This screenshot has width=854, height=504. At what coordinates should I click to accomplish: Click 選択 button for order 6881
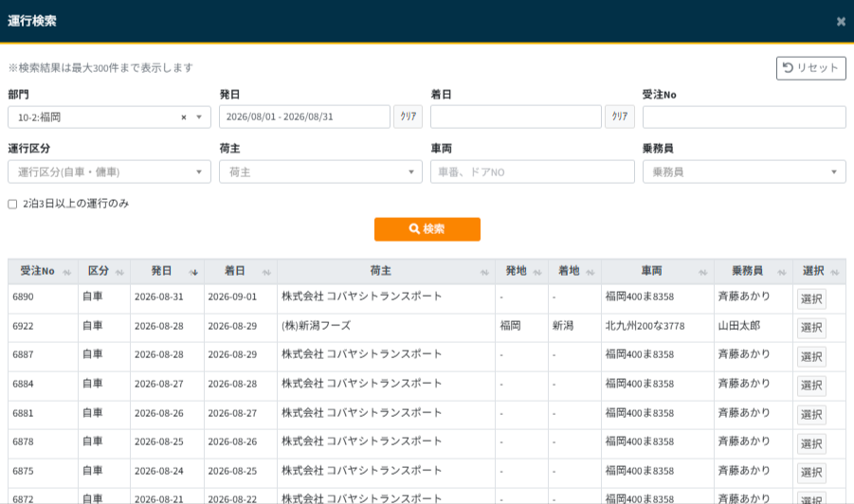(x=811, y=415)
